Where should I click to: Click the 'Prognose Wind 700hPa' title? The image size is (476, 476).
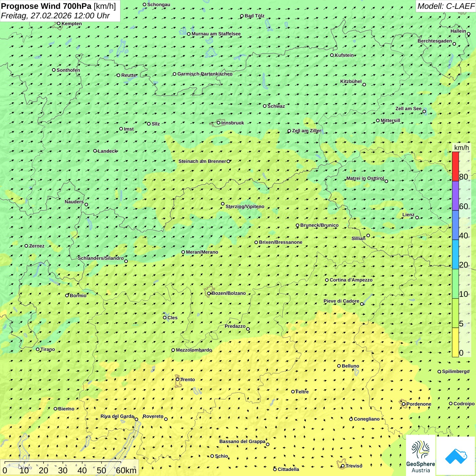coord(46,6)
